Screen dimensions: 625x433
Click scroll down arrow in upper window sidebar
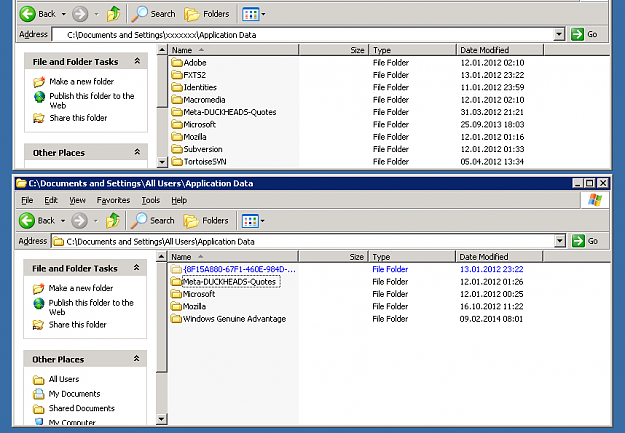point(162,162)
